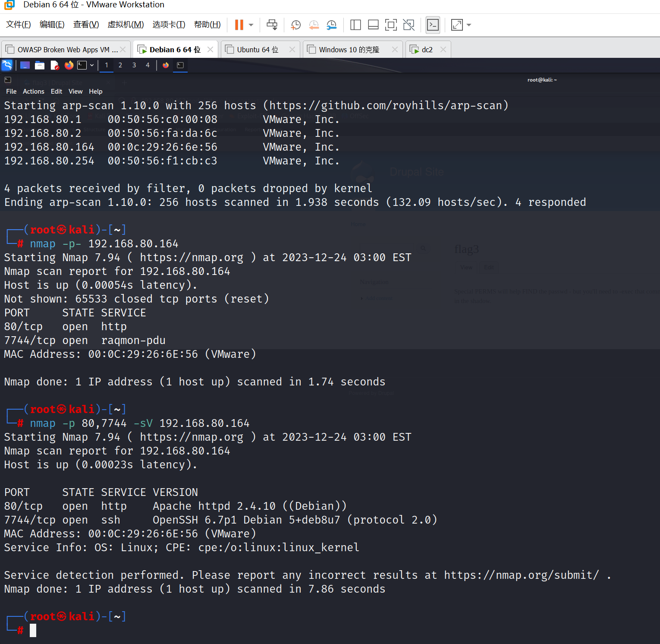Viewport: 660px width, 644px height.
Task: Expand the terminal launcher dropdown arrow
Action: pos(92,65)
